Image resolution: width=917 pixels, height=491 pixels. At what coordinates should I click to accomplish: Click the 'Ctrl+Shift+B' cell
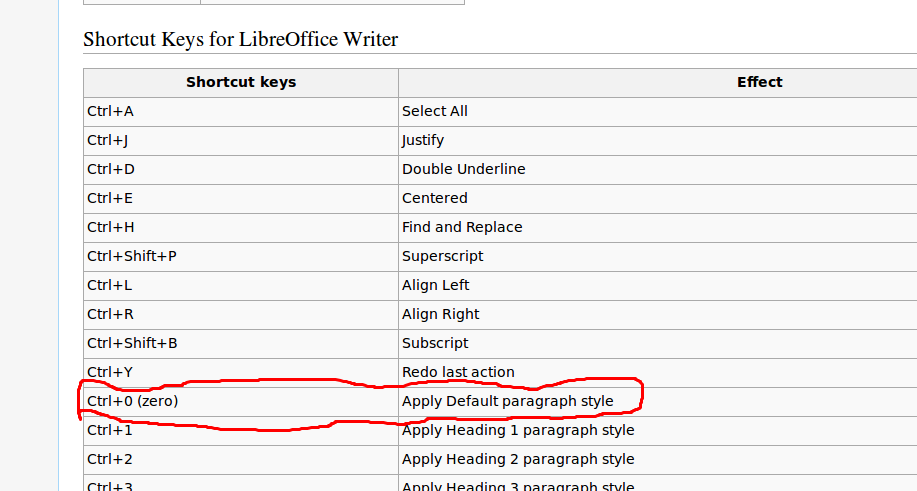(x=241, y=344)
